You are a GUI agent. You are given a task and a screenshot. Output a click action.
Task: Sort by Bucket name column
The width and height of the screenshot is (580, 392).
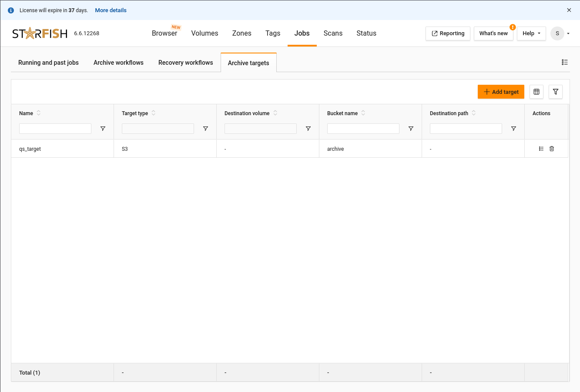click(363, 113)
